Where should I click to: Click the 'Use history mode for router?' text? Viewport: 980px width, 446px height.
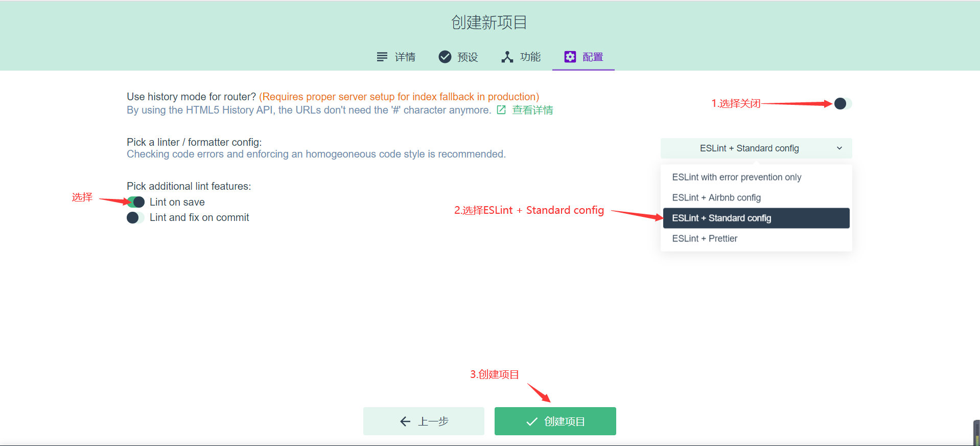click(x=191, y=97)
